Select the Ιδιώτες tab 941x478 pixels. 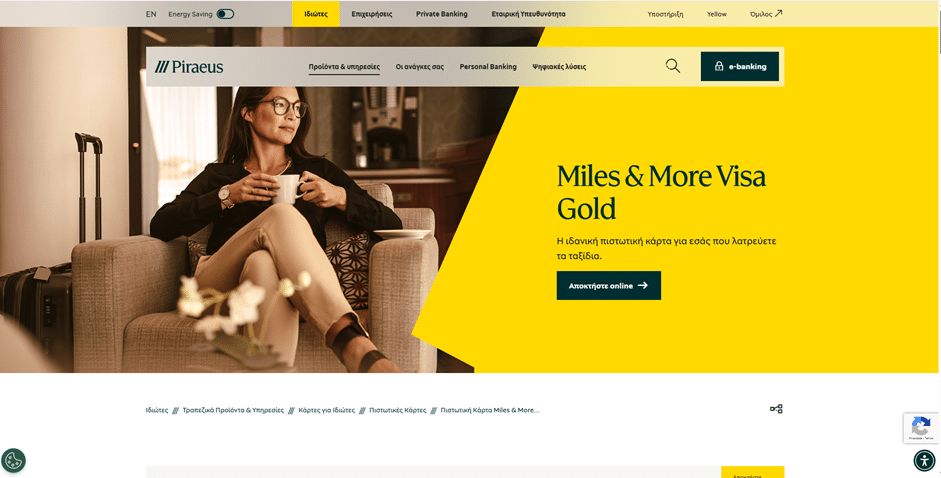316,14
